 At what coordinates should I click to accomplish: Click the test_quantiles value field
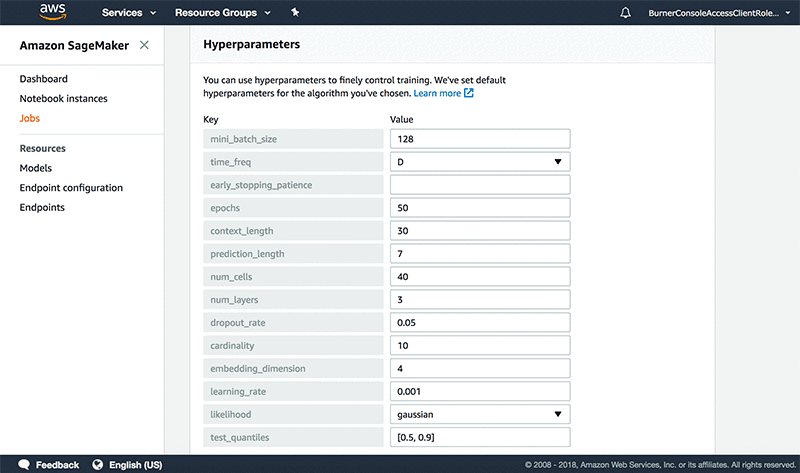[480, 437]
